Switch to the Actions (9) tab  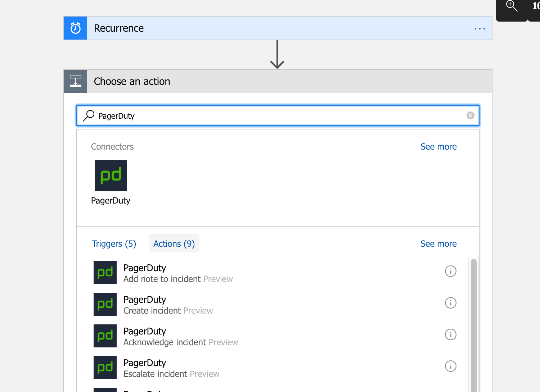point(174,243)
